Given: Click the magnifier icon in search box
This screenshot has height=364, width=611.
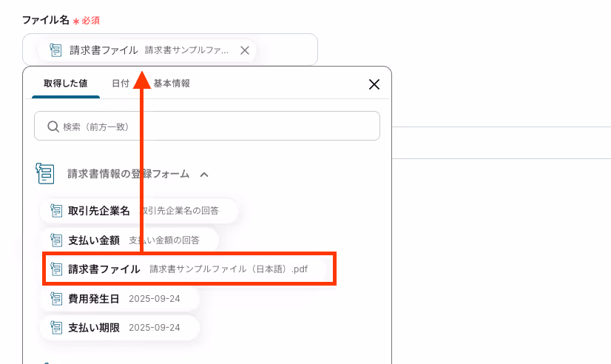Looking at the screenshot, I should click(x=53, y=127).
